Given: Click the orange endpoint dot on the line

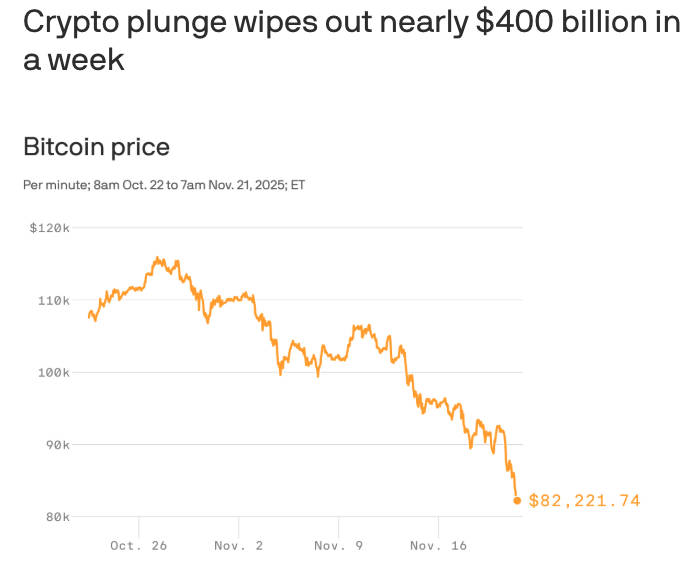Looking at the screenshot, I should (x=517, y=500).
